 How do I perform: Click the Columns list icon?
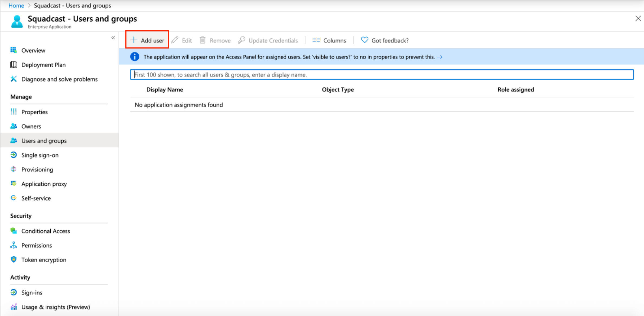click(x=316, y=40)
